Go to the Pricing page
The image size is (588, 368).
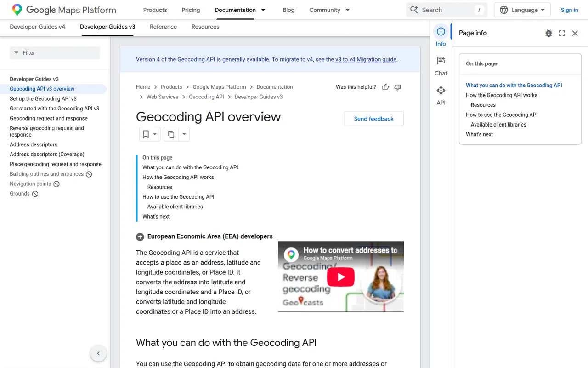(191, 10)
